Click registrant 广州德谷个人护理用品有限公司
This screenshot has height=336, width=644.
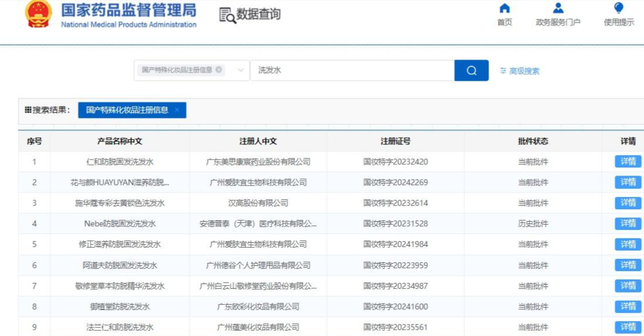coord(258,265)
